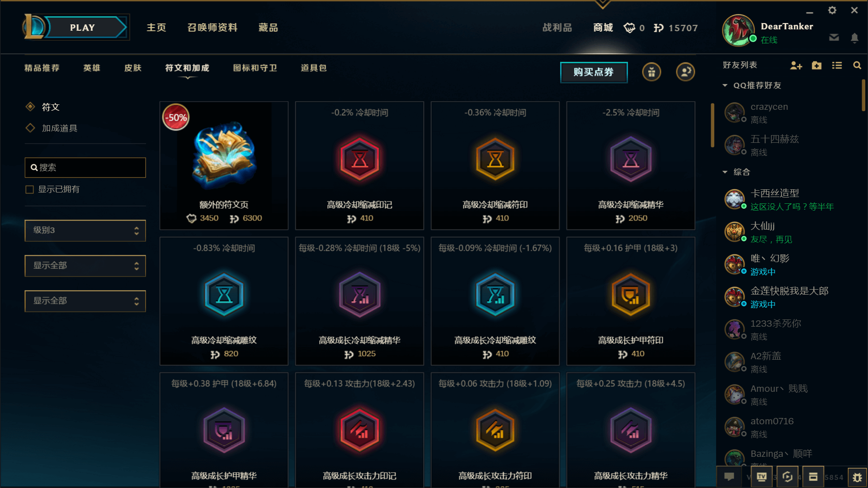Screen dimensions: 868x488
Task: Open the account icon next to gift
Action: pos(685,72)
